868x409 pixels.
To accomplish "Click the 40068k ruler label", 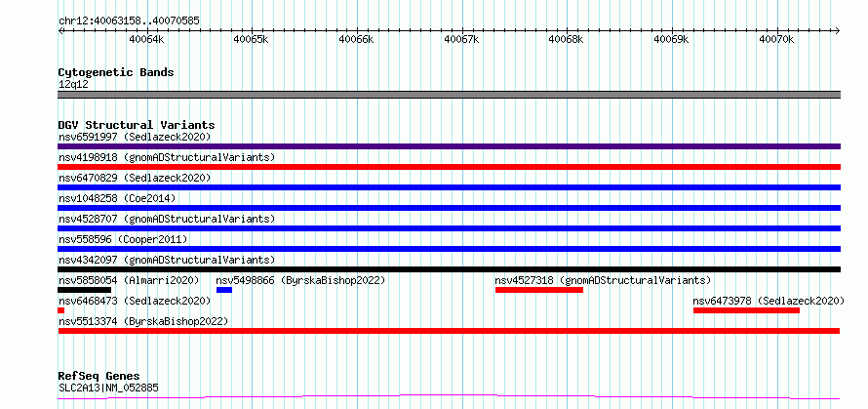I will (567, 39).
